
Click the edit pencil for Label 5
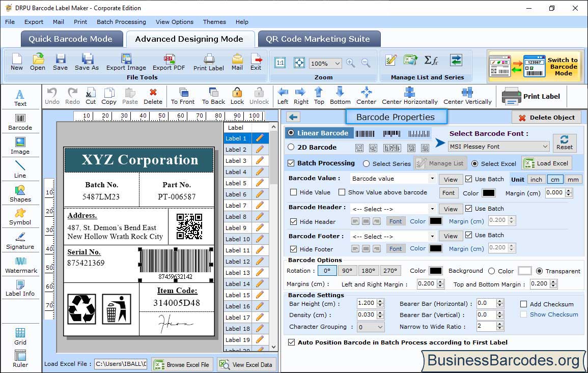[x=260, y=183]
